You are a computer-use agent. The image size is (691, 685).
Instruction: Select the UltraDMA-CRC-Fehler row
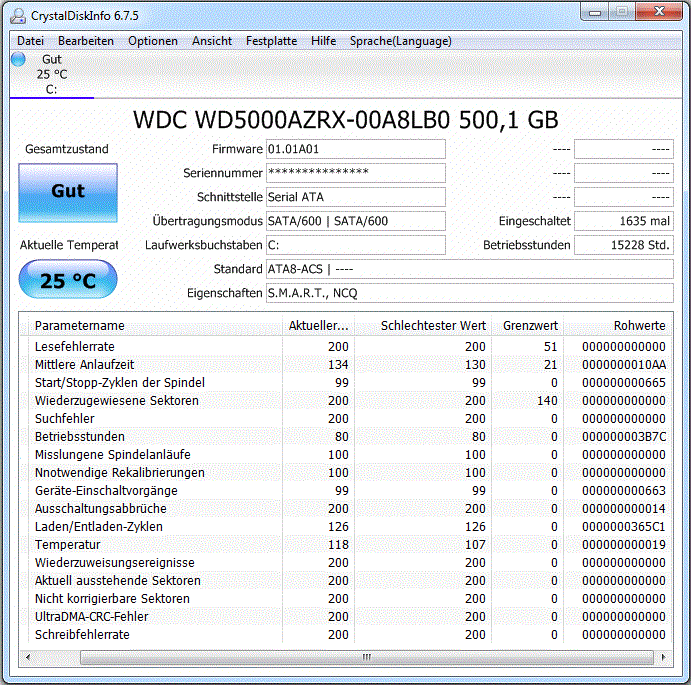346,617
